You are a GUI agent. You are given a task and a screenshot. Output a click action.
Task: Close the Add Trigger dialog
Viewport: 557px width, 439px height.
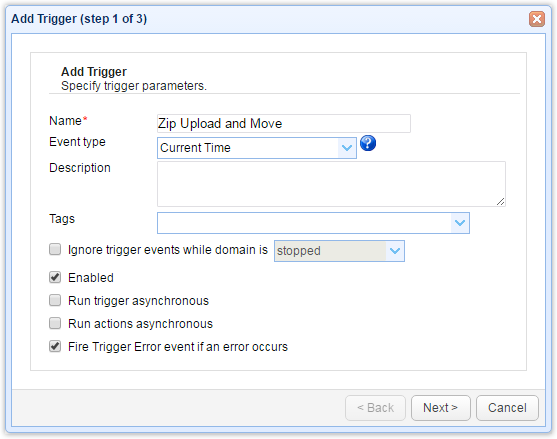click(536, 19)
